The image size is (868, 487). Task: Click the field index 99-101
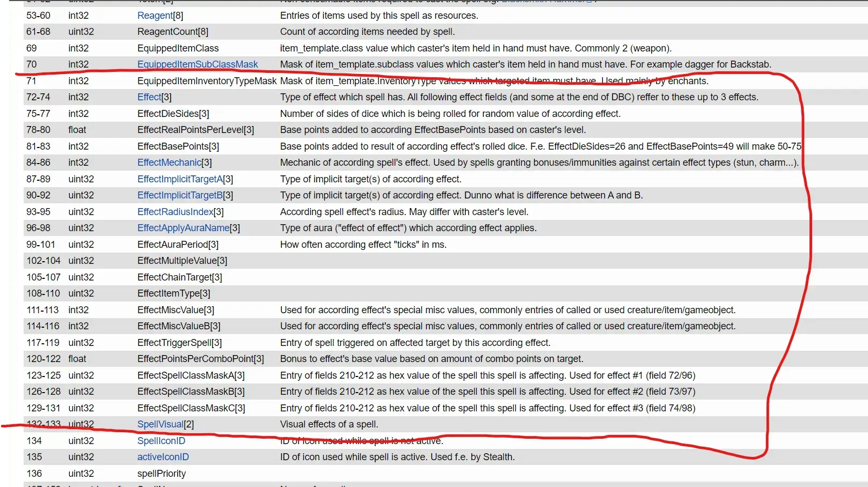pyautogui.click(x=41, y=245)
